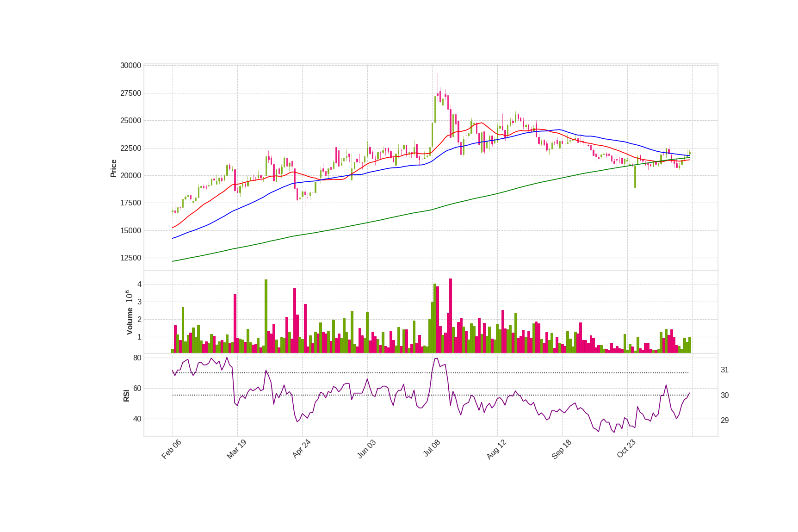
Task: Click the RSI axis title
Action: pyautogui.click(x=126, y=396)
